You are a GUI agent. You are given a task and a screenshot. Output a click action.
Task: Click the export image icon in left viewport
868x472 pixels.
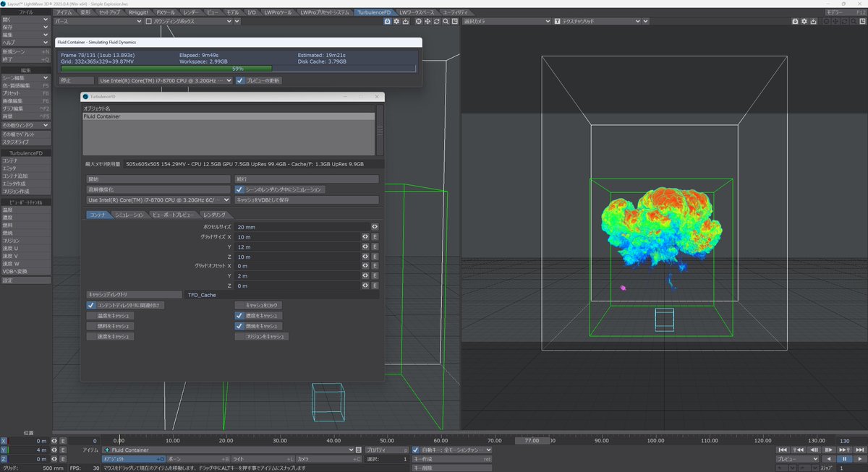click(x=407, y=22)
